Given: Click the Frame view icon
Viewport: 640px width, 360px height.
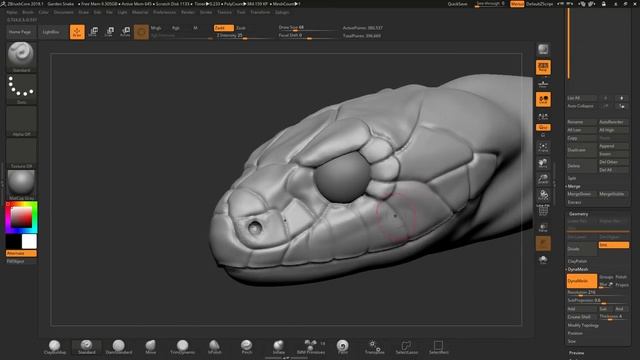Looking at the screenshot, I should pyautogui.click(x=543, y=147).
